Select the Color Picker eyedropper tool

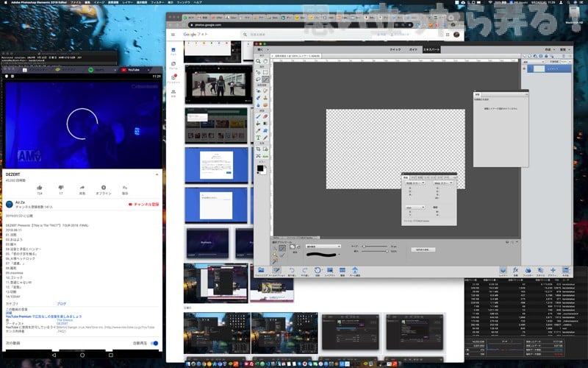pos(259,130)
